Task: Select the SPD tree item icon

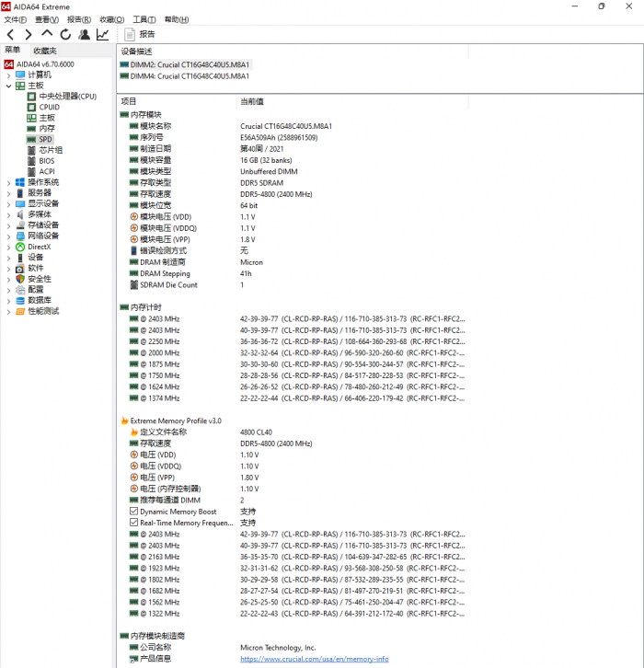Action: [31, 139]
